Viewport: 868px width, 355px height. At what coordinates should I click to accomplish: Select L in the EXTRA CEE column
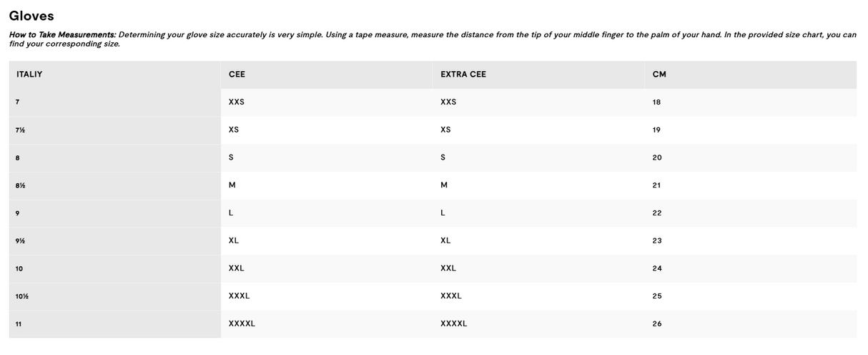443,213
